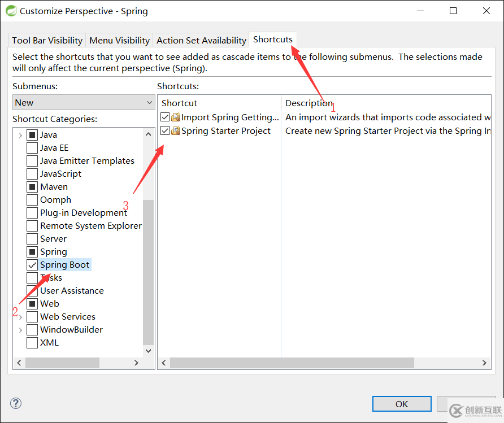Expand the WindowBuilder tree node
This screenshot has width=504, height=423.
tap(20, 330)
